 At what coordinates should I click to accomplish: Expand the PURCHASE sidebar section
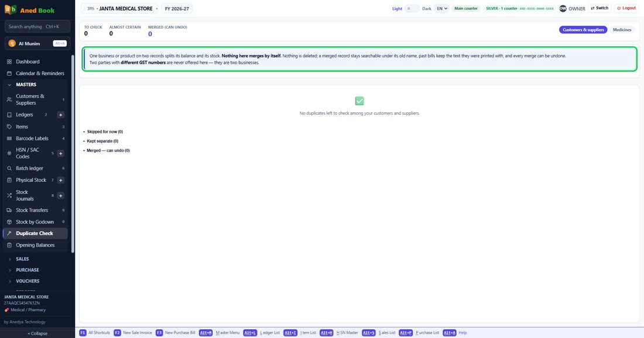click(35, 270)
